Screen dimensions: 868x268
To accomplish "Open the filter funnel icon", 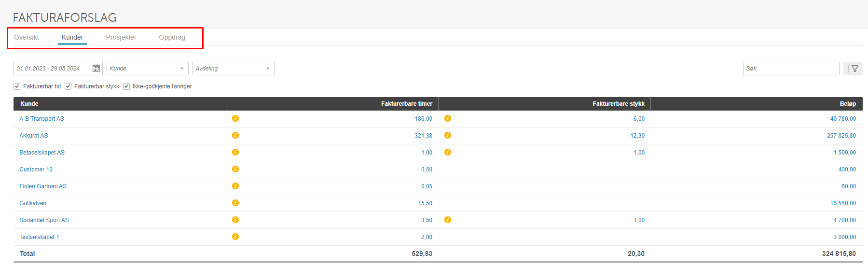I will click(855, 69).
